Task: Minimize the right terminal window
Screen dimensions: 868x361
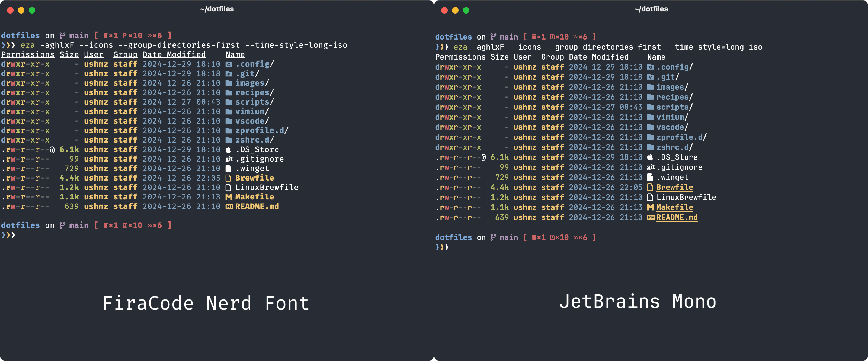Action: [455, 10]
